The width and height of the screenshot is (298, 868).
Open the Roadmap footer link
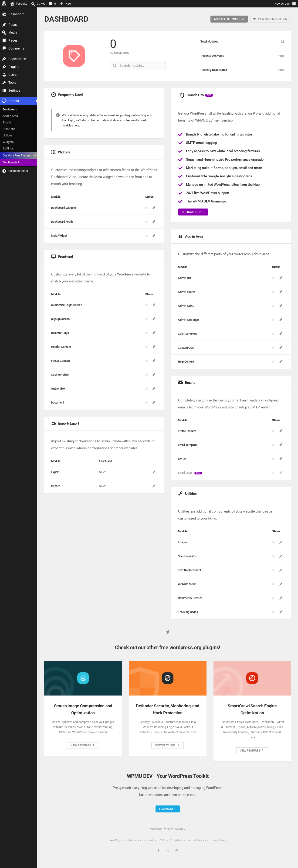[x=152, y=840]
